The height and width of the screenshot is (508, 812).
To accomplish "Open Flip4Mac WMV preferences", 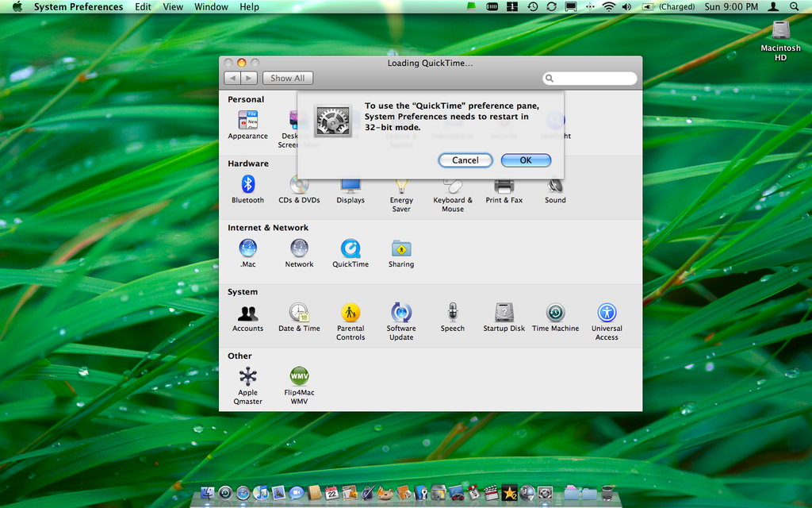I will pos(299,387).
